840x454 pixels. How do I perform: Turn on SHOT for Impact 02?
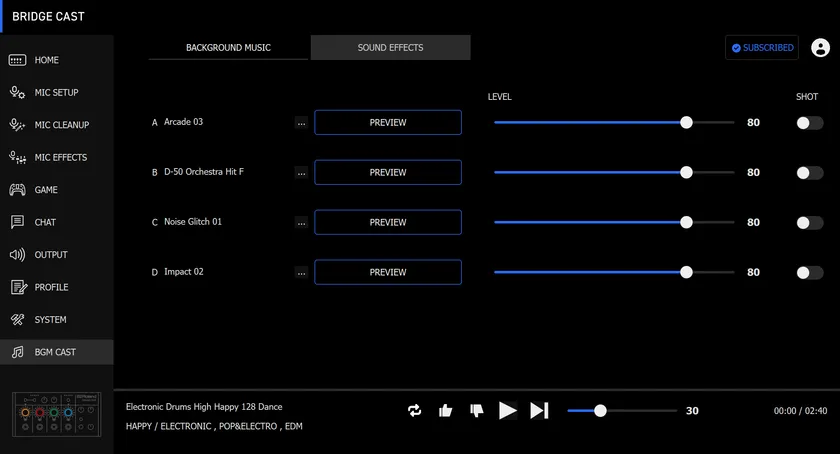[x=809, y=273]
